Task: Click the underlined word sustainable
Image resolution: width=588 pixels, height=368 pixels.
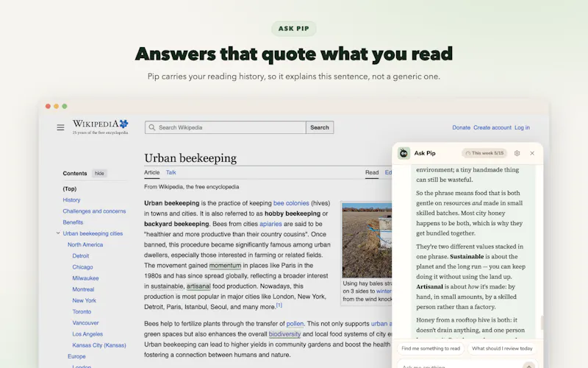Action: click(x=168, y=286)
